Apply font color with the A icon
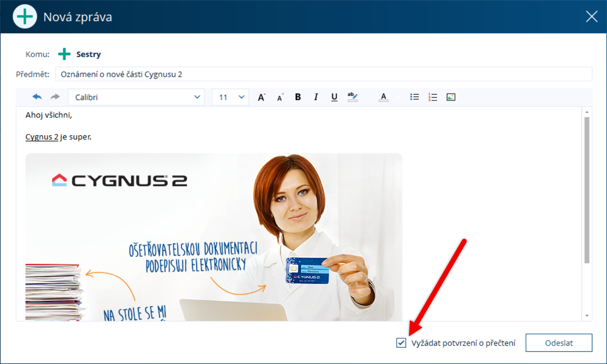Screen dimensions: 607x364 pyautogui.click(x=384, y=97)
